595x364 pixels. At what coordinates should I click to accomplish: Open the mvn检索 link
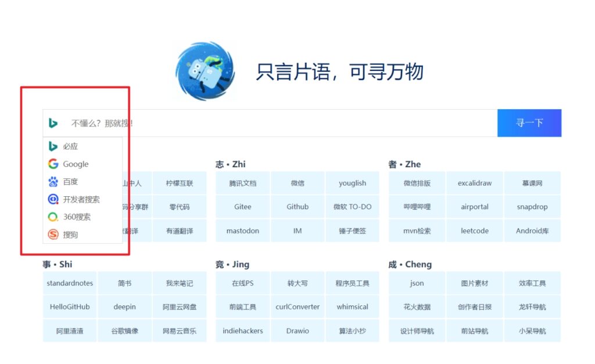tap(417, 230)
